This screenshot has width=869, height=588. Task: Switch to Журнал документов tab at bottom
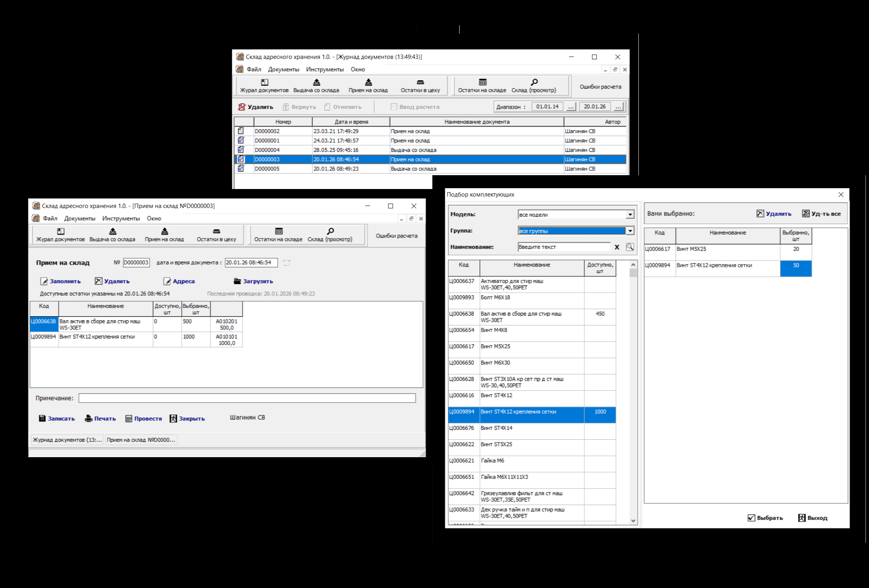[67, 440]
